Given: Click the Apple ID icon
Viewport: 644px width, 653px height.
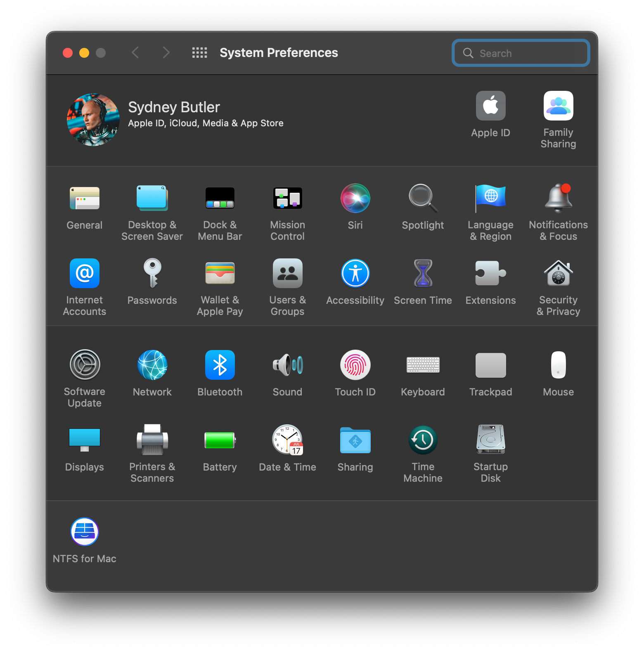Looking at the screenshot, I should click(x=490, y=106).
